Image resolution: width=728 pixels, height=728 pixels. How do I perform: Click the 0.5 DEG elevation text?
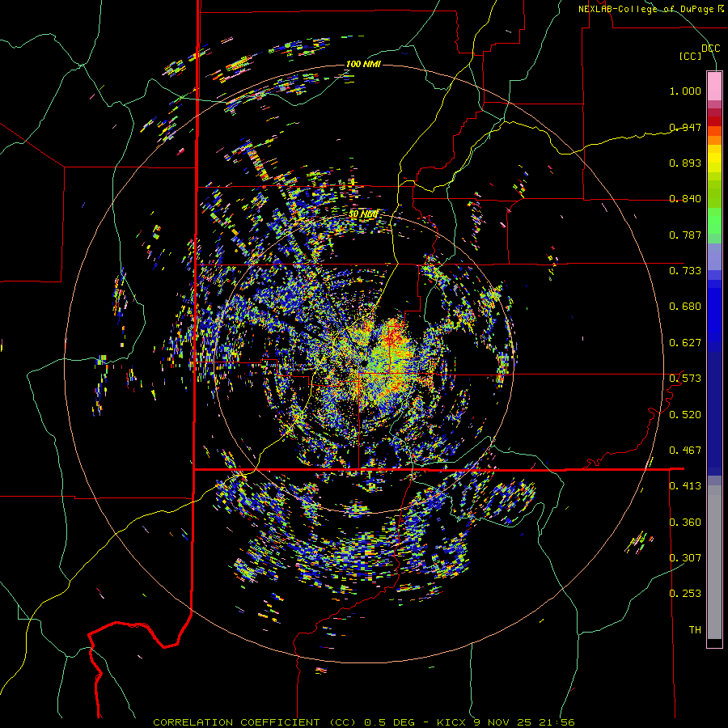coord(389,722)
